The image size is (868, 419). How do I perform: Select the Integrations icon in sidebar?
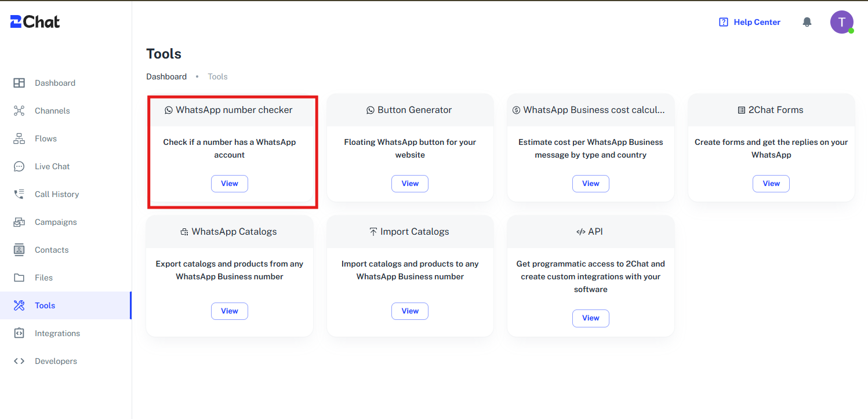click(19, 333)
